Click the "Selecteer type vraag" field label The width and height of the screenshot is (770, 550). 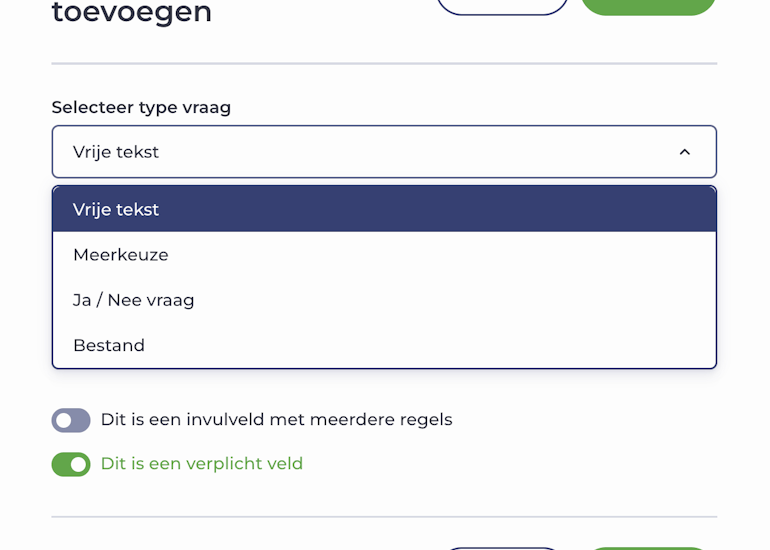(x=141, y=107)
